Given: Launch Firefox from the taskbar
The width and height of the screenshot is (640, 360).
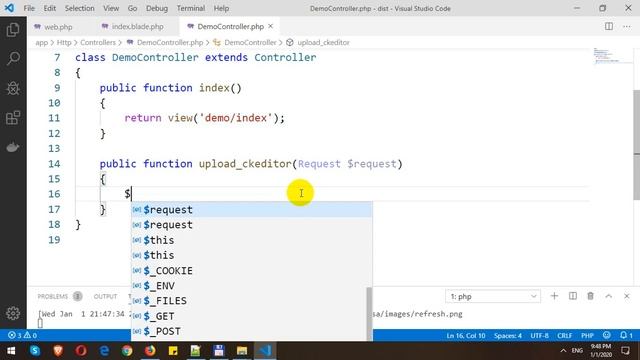Looking at the screenshot, I should [x=150, y=351].
